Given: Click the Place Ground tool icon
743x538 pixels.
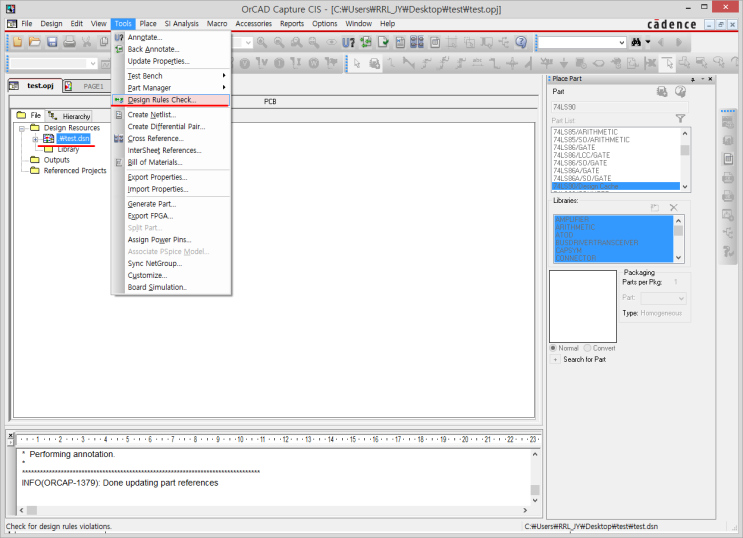Looking at the screenshot, I should (564, 63).
